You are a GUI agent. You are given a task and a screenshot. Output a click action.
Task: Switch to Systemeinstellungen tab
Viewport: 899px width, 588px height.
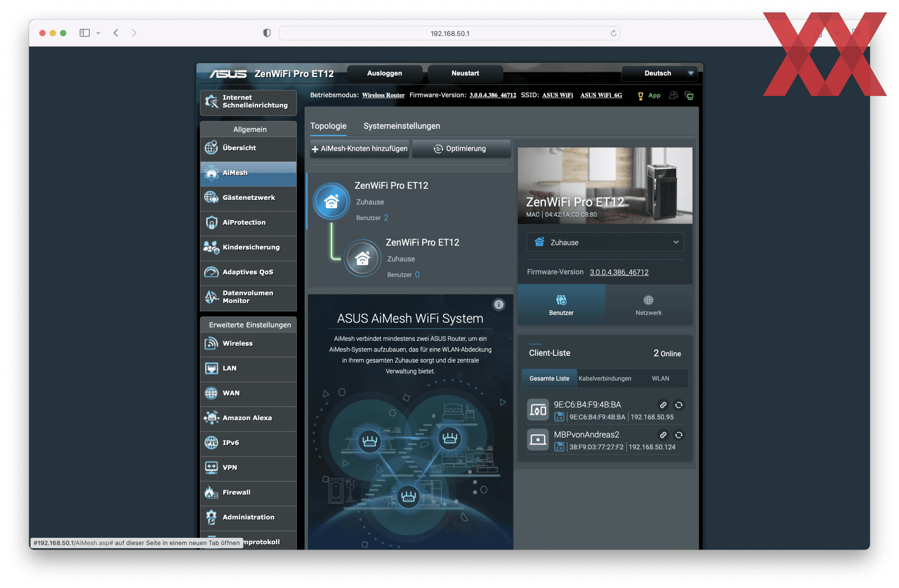[402, 126]
